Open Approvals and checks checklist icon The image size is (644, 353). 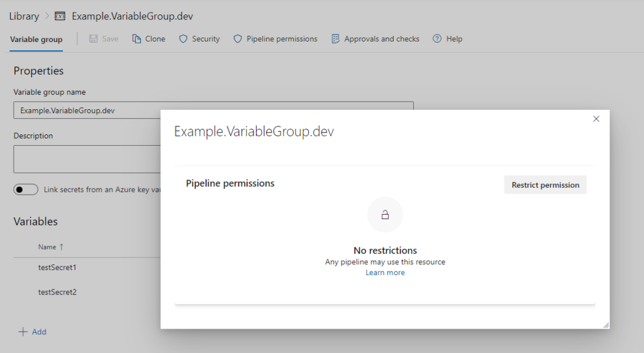click(x=336, y=39)
